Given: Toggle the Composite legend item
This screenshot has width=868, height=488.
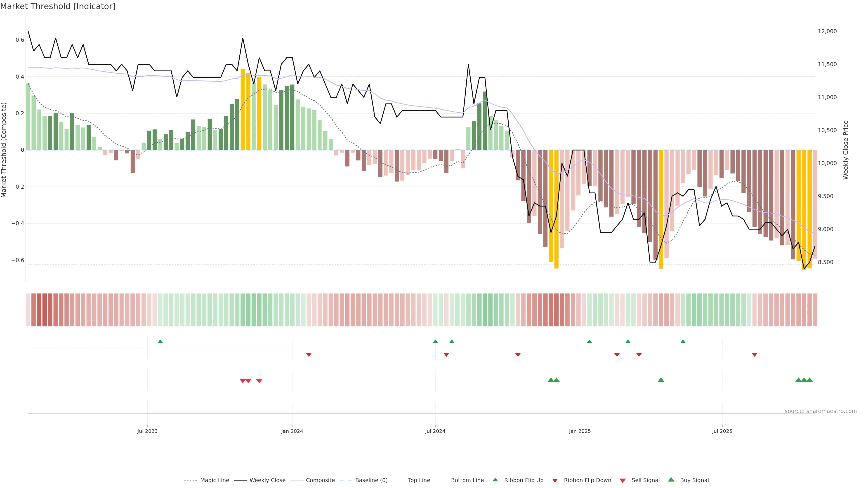Looking at the screenshot, I should 320,480.
